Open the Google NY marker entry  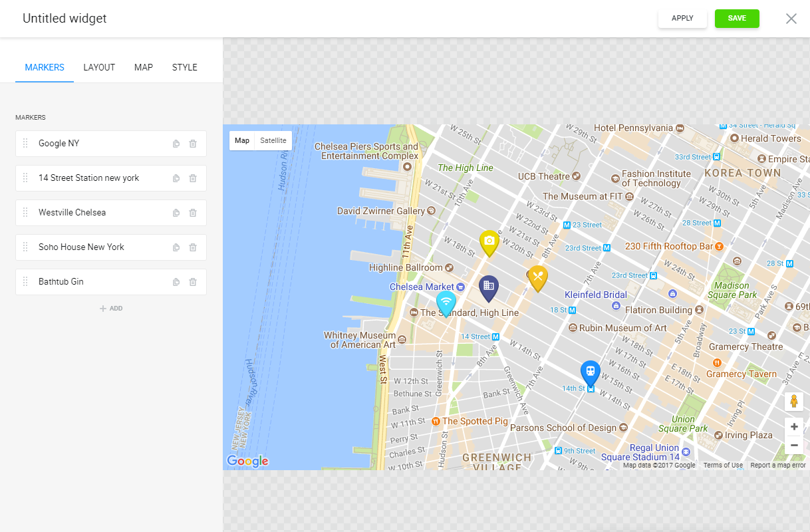tap(111, 144)
